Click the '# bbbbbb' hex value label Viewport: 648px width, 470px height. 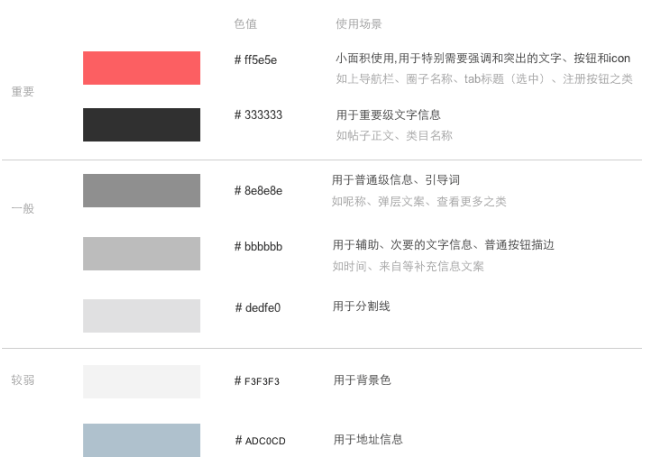(x=258, y=246)
